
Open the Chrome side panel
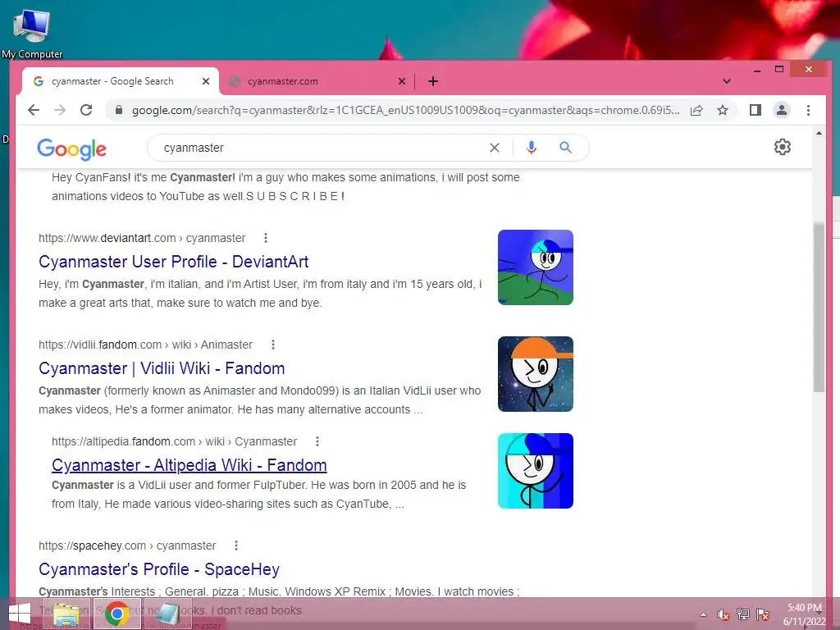756,111
